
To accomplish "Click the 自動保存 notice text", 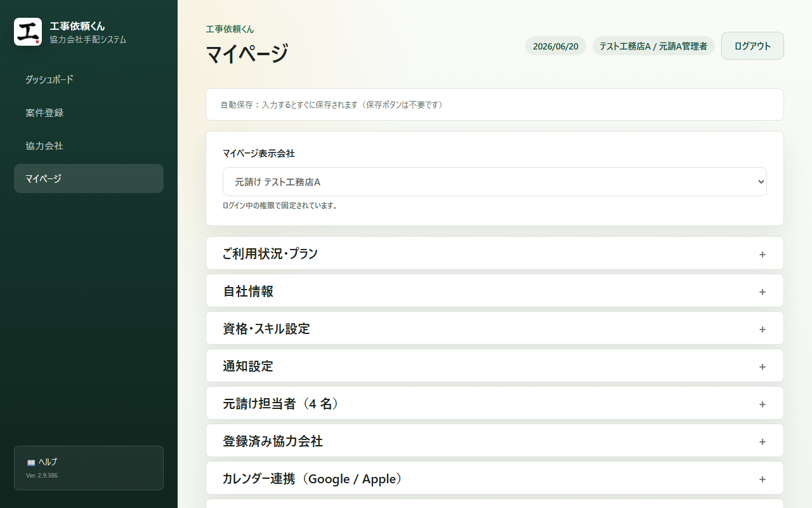I will pos(332,105).
